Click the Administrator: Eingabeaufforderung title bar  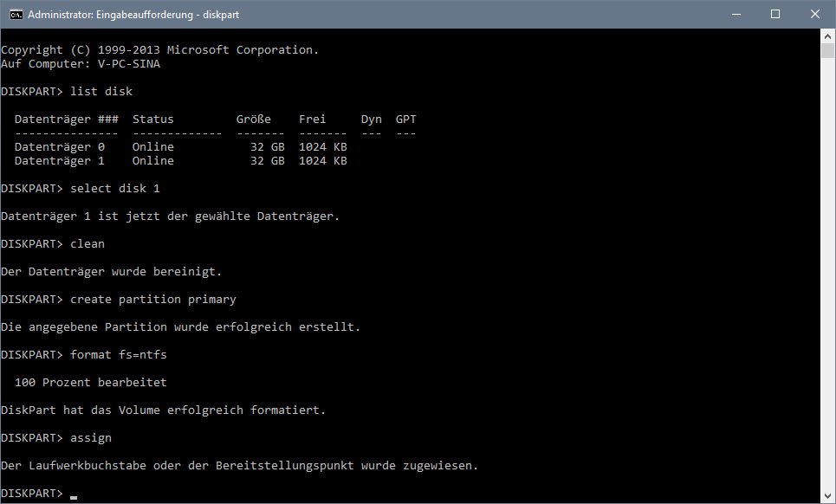coord(133,14)
